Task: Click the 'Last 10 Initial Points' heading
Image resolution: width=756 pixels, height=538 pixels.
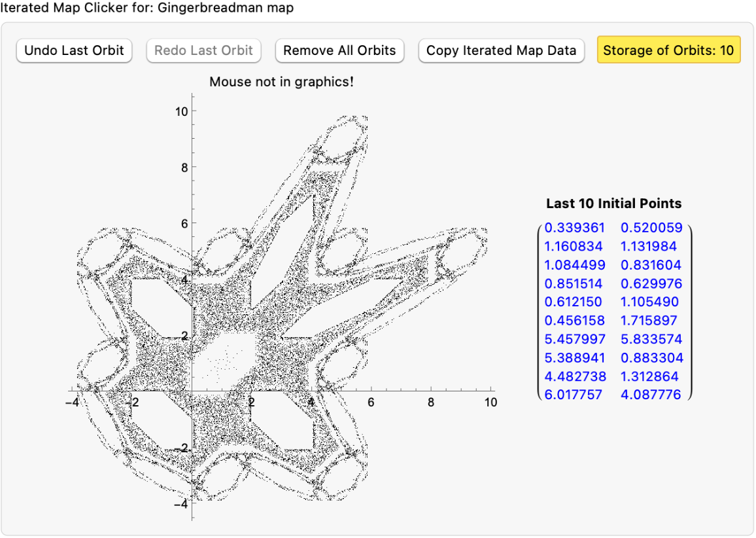Action: (x=613, y=204)
